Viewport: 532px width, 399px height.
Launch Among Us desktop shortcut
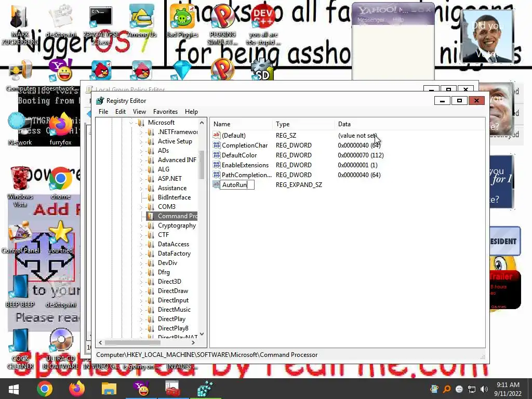[x=142, y=21]
